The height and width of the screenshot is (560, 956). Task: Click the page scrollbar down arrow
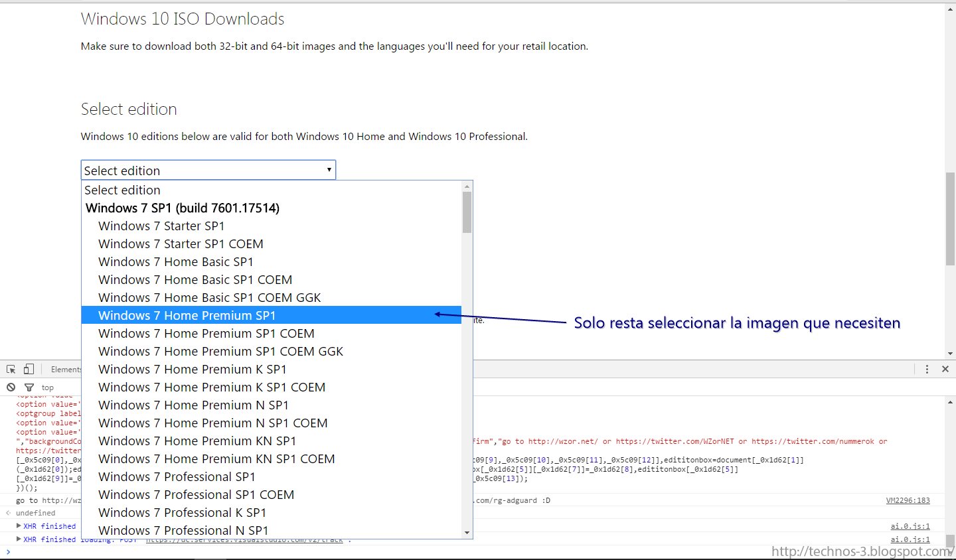[950, 354]
